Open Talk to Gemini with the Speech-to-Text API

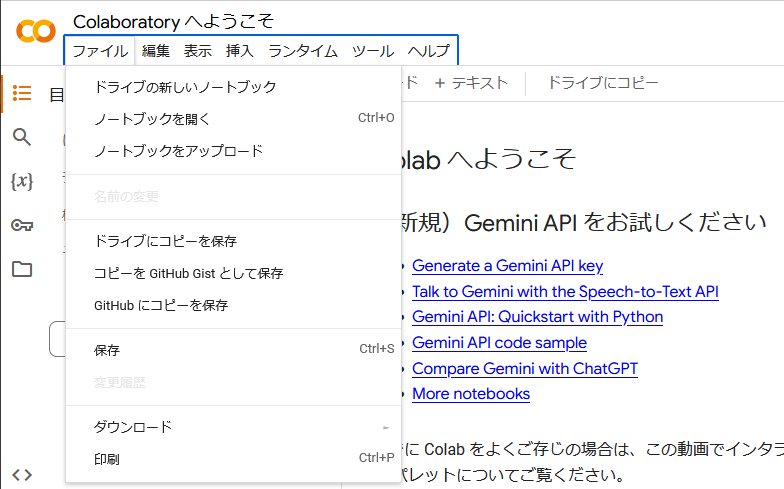pos(565,292)
